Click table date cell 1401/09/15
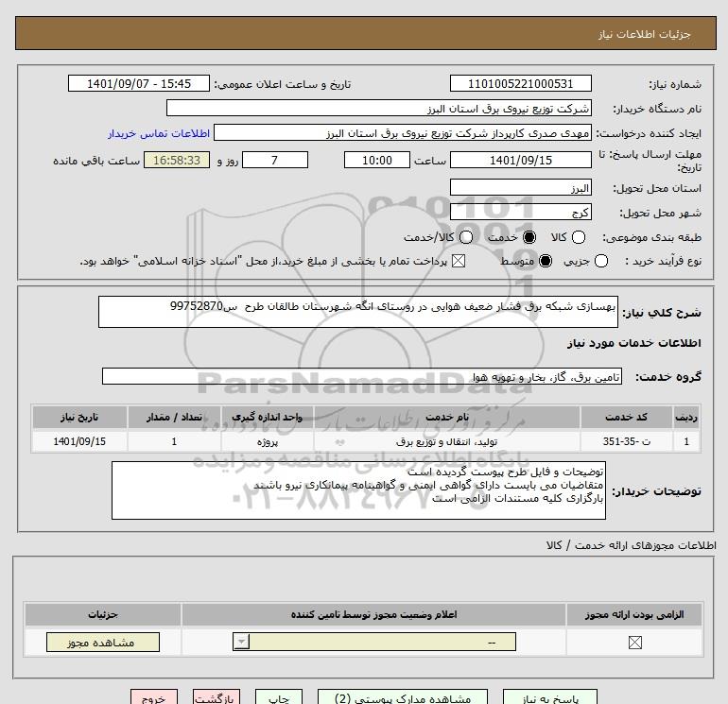Viewport: 728px width, 704px height. 79,441
